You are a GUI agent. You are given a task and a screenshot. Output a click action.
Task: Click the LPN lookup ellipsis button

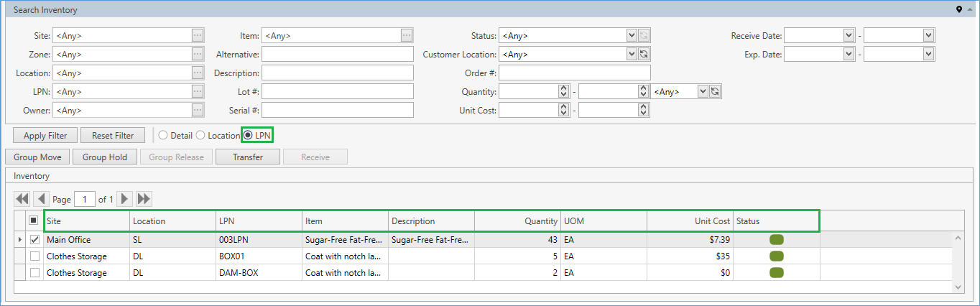tap(198, 91)
